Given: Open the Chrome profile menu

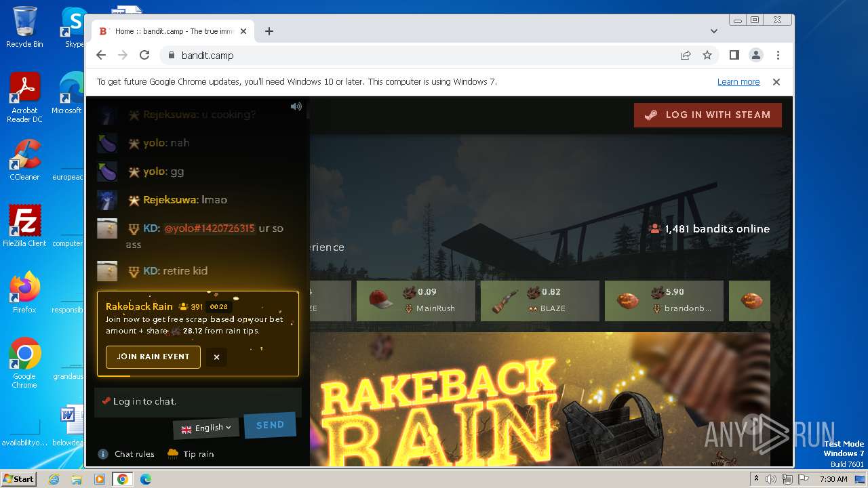Looking at the screenshot, I should [x=756, y=56].
